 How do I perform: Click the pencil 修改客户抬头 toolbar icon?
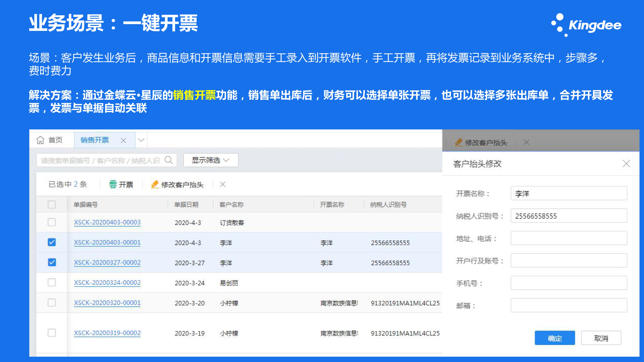(x=155, y=184)
